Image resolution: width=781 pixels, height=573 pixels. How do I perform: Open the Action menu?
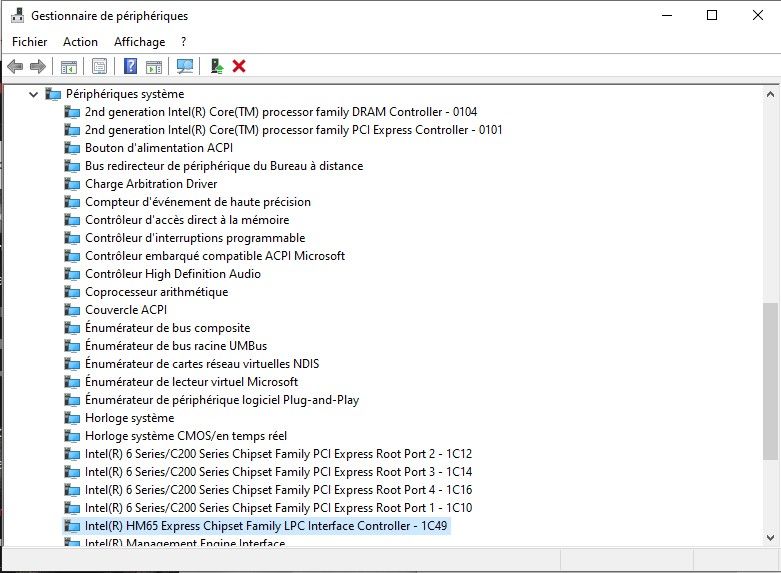click(80, 42)
